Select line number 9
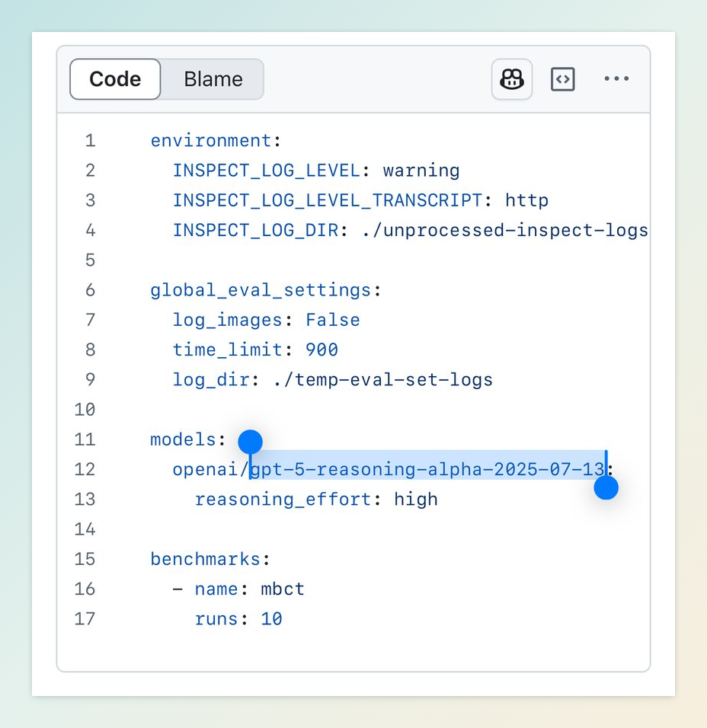The width and height of the screenshot is (707, 728). point(90,380)
